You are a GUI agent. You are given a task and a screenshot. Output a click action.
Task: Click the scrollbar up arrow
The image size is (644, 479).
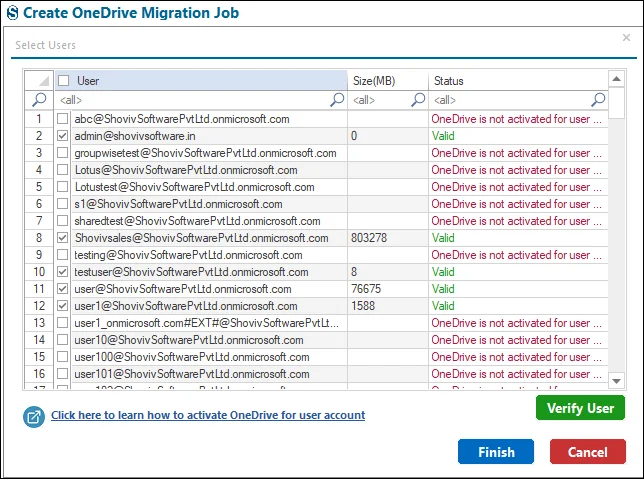(x=616, y=79)
